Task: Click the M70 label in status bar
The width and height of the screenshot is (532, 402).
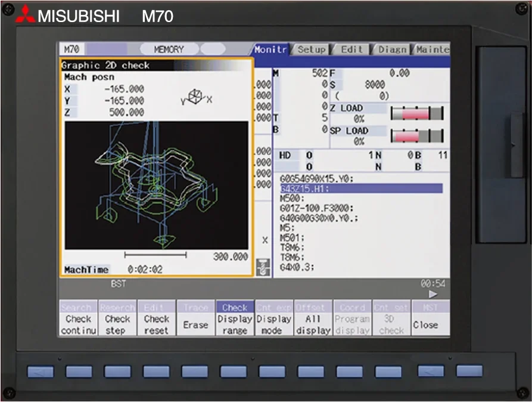Action: pyautogui.click(x=71, y=50)
